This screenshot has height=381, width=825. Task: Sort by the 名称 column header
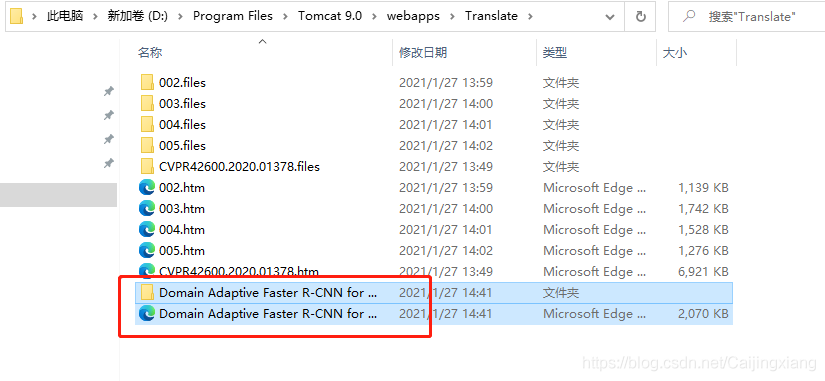coord(150,53)
